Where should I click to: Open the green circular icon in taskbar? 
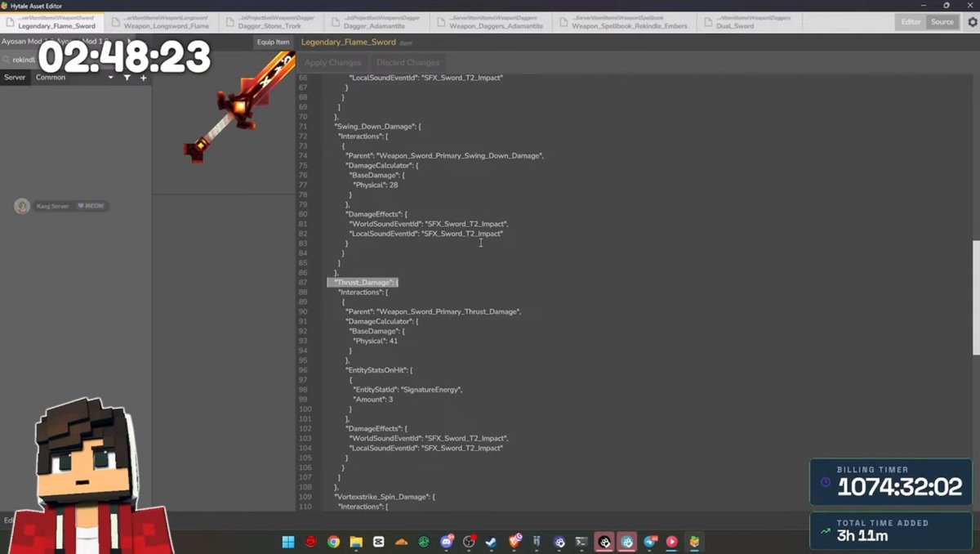click(x=424, y=541)
